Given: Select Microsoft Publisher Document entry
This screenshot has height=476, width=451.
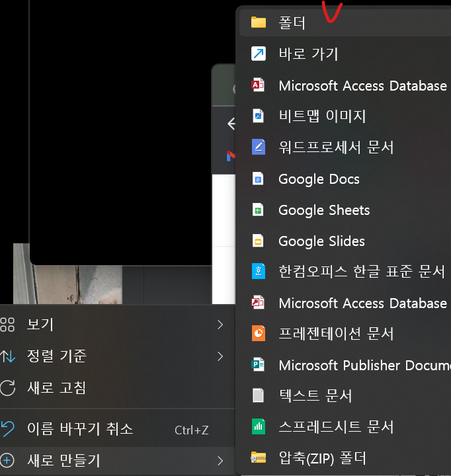Looking at the screenshot, I should pos(345,365).
